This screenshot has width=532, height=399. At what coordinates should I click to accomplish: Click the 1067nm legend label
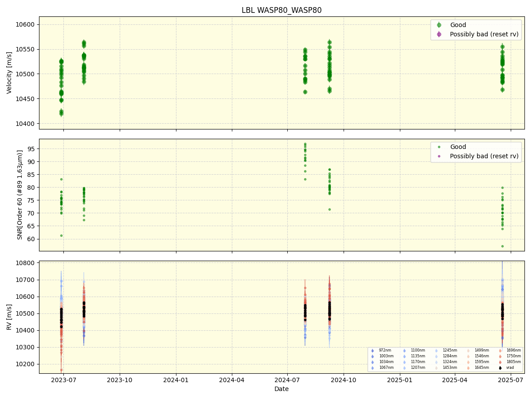[386, 368]
